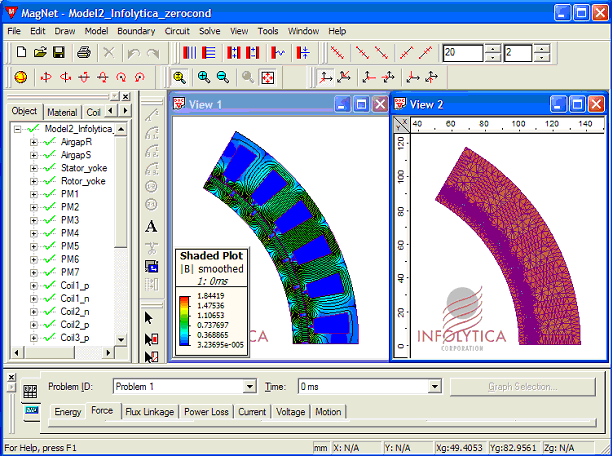This screenshot has width=612, height=456.
Task: Open the Problem ID dropdown
Action: click(x=250, y=386)
